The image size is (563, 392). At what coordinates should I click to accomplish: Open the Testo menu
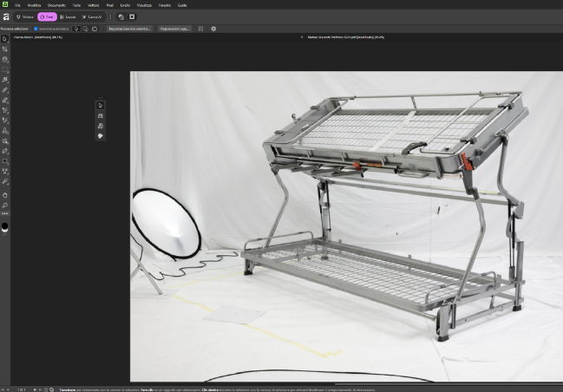pyautogui.click(x=76, y=5)
